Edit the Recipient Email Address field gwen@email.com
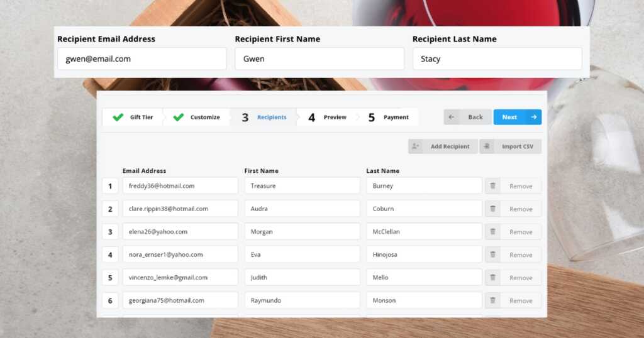The height and width of the screenshot is (338, 644). (142, 58)
